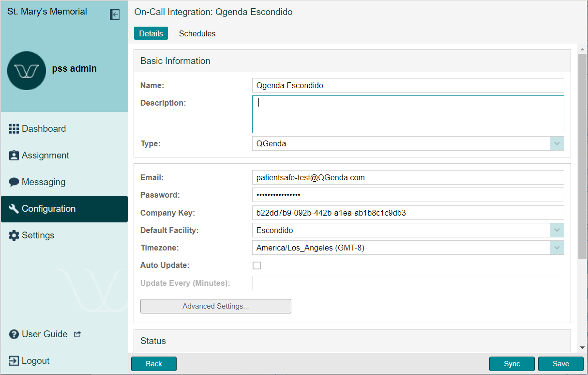The image size is (588, 375).
Task: Open Dashboard via its grid icon
Action: click(x=14, y=129)
